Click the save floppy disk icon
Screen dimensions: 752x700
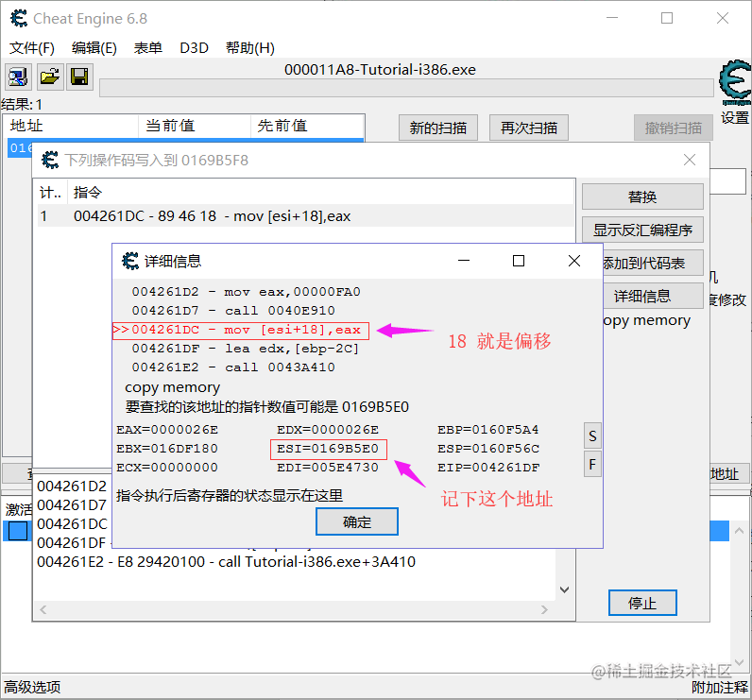tap(79, 77)
